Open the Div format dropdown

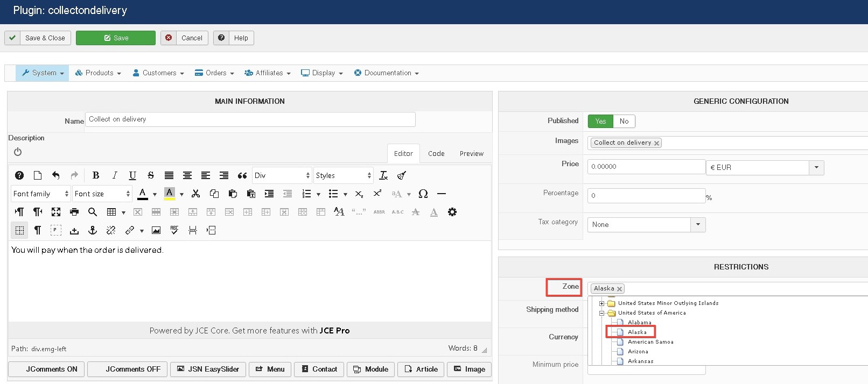coord(282,175)
